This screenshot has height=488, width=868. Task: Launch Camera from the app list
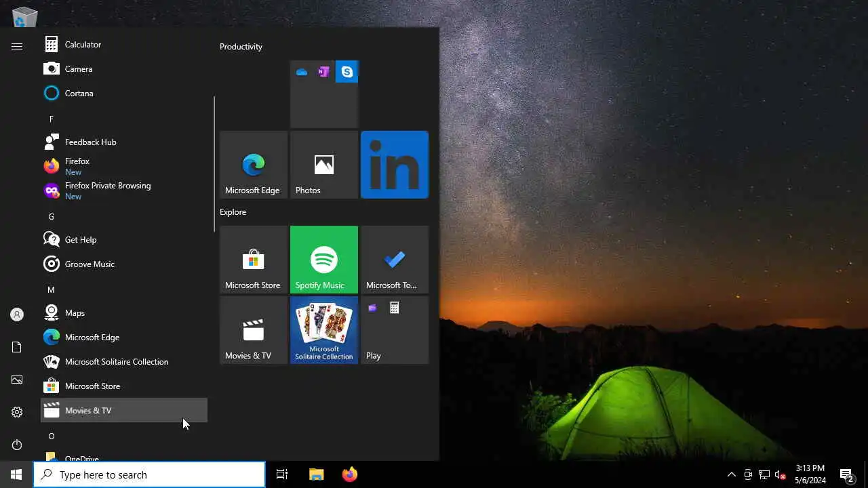click(x=124, y=69)
